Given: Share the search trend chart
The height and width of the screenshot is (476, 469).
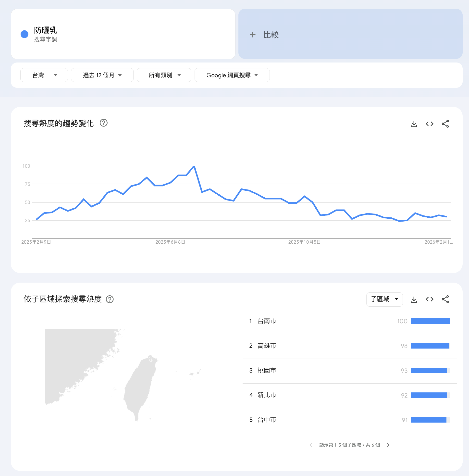Looking at the screenshot, I should tap(445, 124).
